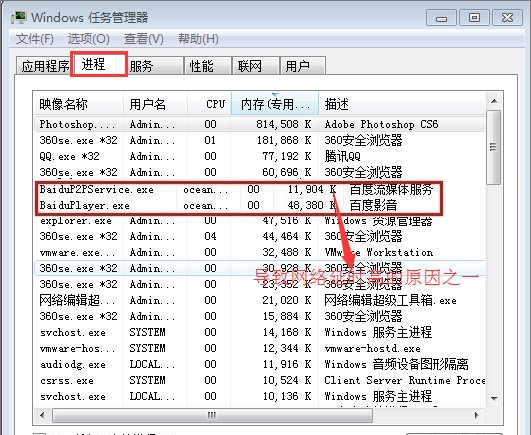531x435 pixels.
Task: Switch to the 服务 tab
Action: point(155,66)
